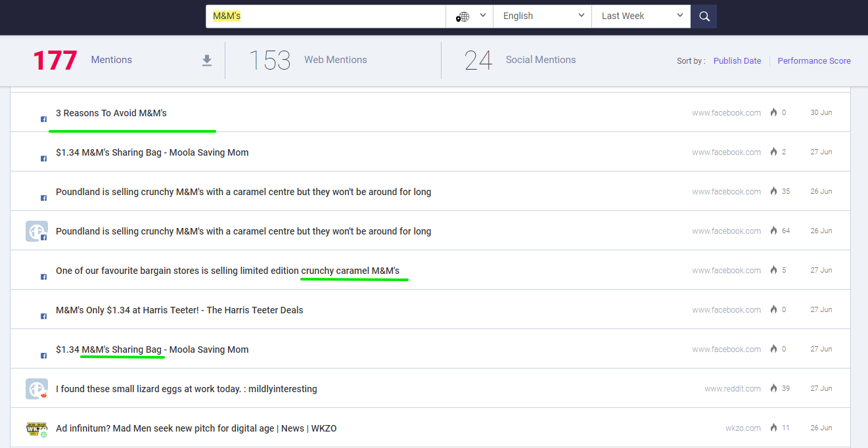The height and width of the screenshot is (448, 868).
Task: Click the search magnifier icon
Action: [x=704, y=16]
